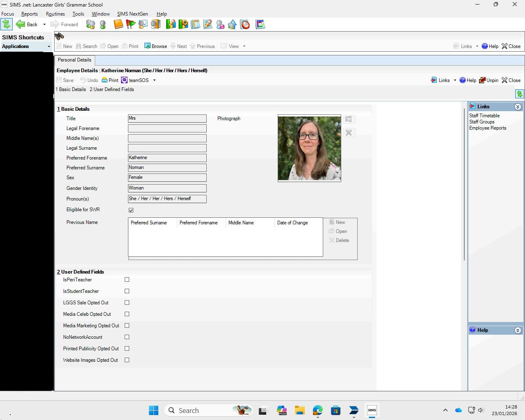Click the person-with-envelope icon in main toolbar

(x=143, y=25)
